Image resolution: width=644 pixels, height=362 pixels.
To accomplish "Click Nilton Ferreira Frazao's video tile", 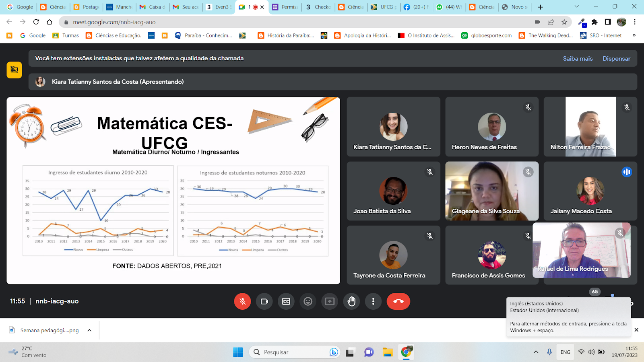I will click(590, 127).
